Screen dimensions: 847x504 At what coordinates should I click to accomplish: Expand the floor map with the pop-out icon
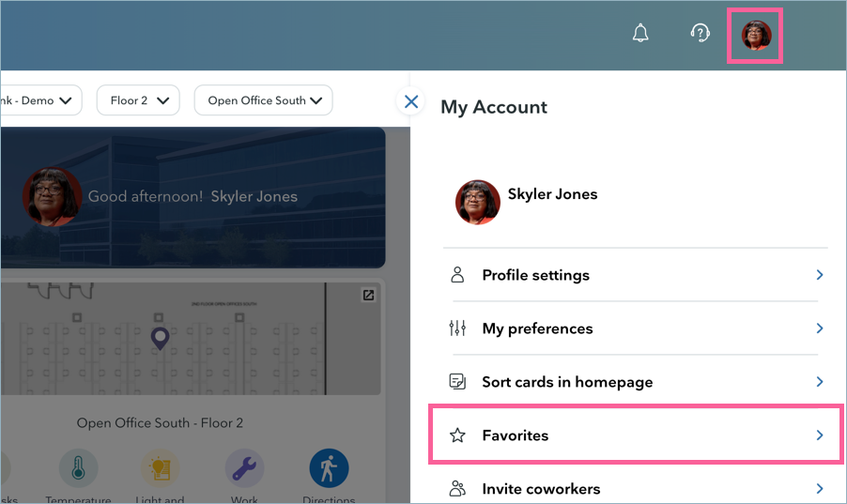[368, 295]
